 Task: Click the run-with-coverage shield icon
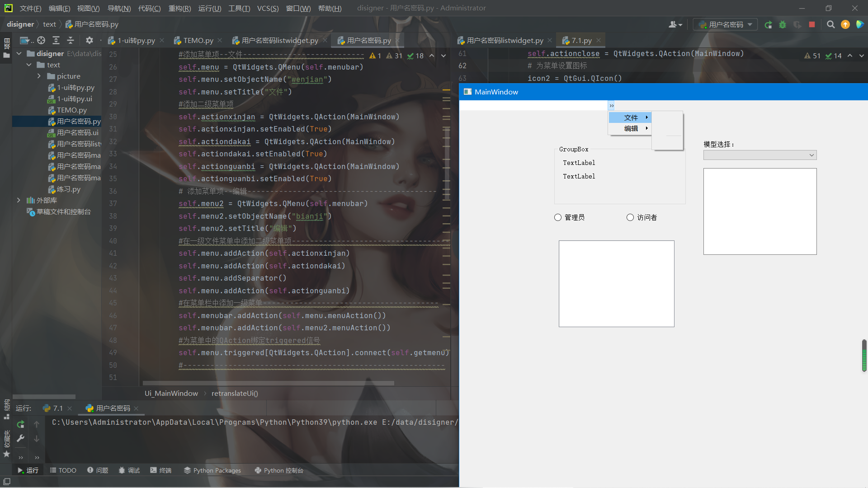(x=797, y=25)
